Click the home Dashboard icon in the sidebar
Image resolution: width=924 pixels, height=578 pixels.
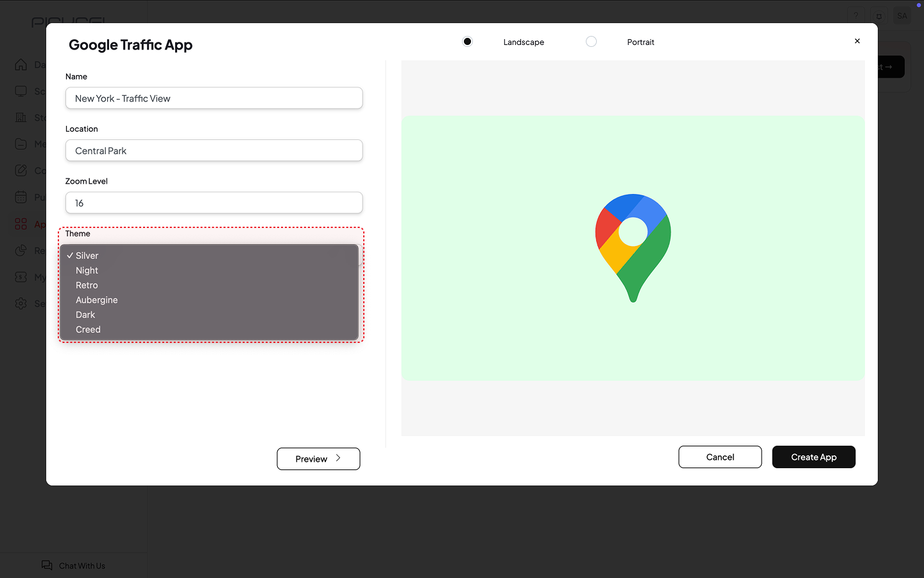pos(21,65)
